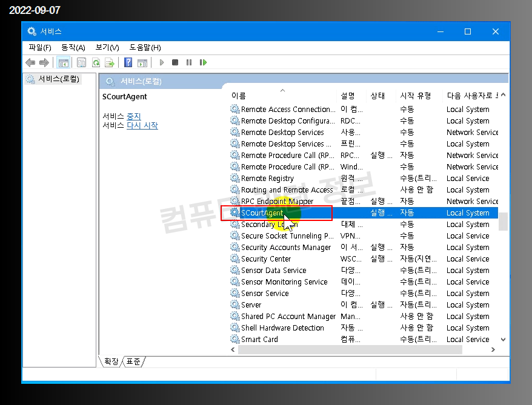532x405 pixels.
Task: Click the Stop Service square icon
Action: point(175,62)
